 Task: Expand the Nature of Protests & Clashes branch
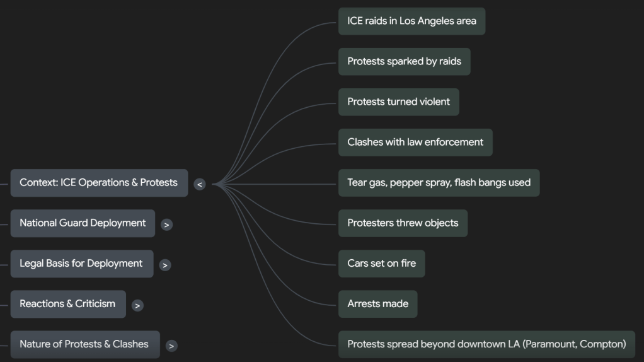coord(171,346)
